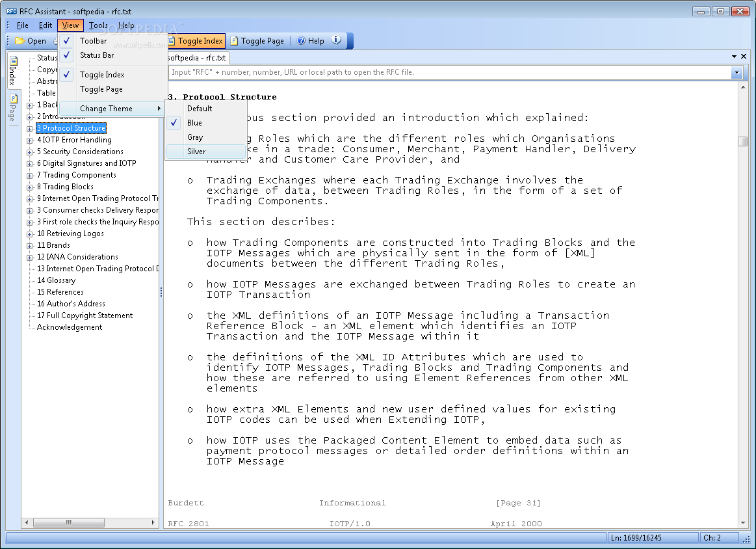Select the vertical Index side tab

point(13,70)
